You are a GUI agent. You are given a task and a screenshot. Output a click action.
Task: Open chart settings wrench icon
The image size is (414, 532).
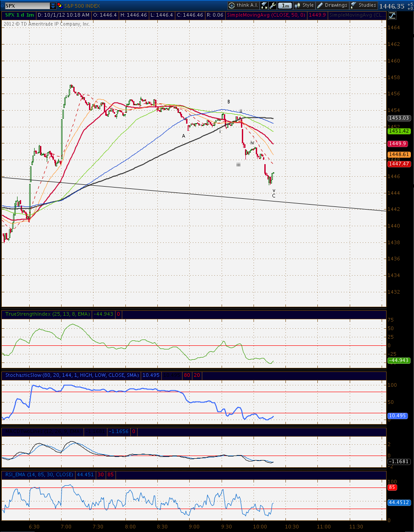click(x=272, y=5)
